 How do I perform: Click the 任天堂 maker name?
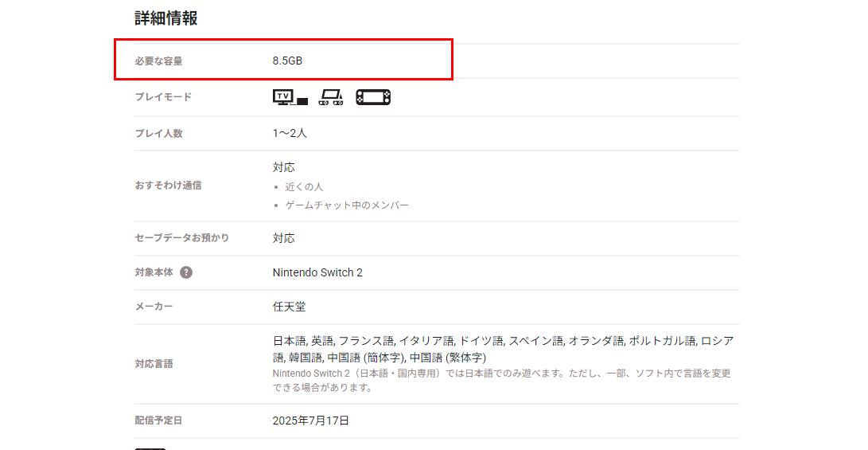(289, 307)
